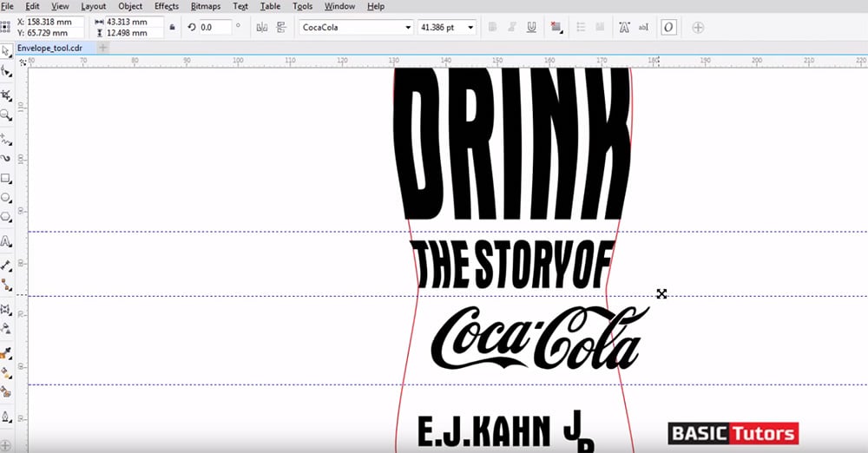Open the Edit menu
This screenshot has height=453, width=868.
(x=33, y=6)
